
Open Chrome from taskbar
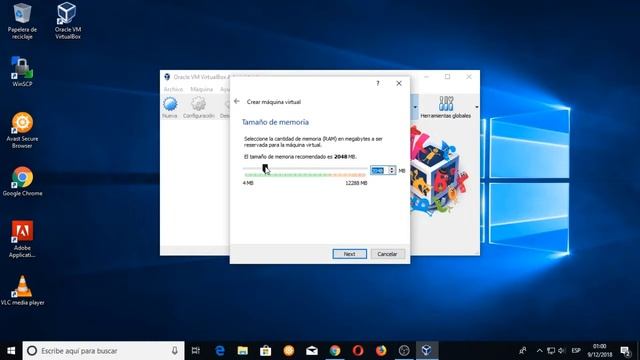coord(335,351)
